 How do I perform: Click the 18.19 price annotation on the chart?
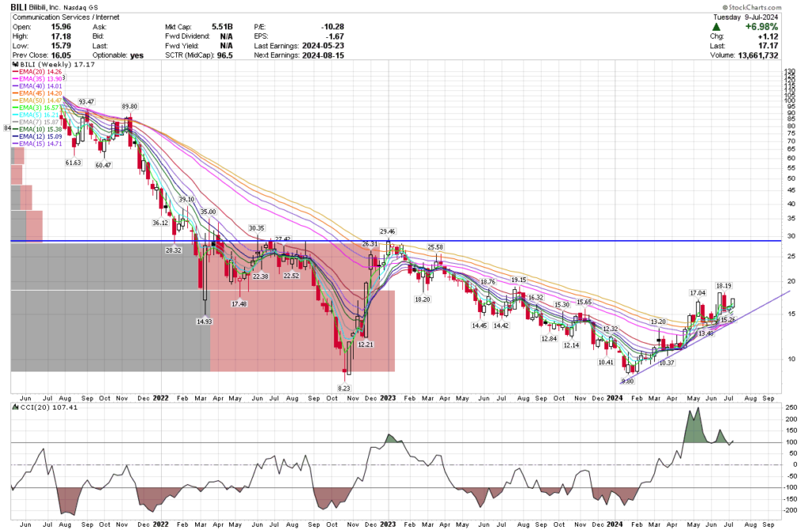(x=723, y=286)
